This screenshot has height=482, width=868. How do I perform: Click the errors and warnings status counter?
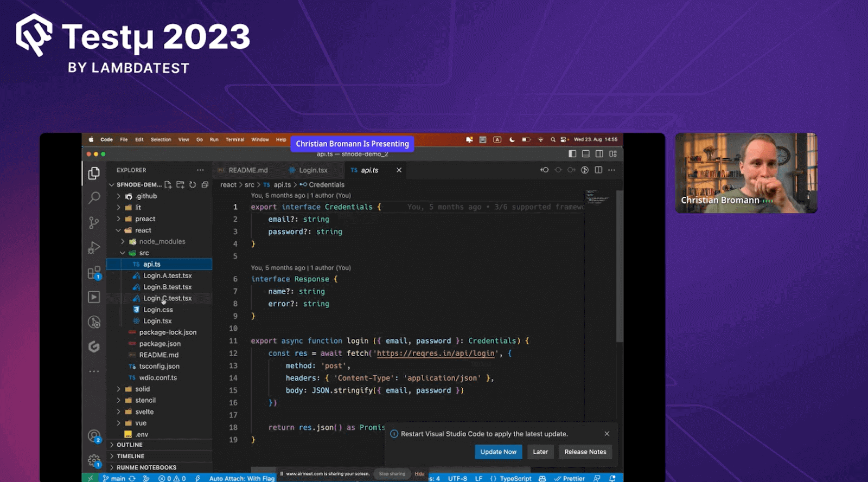click(173, 479)
